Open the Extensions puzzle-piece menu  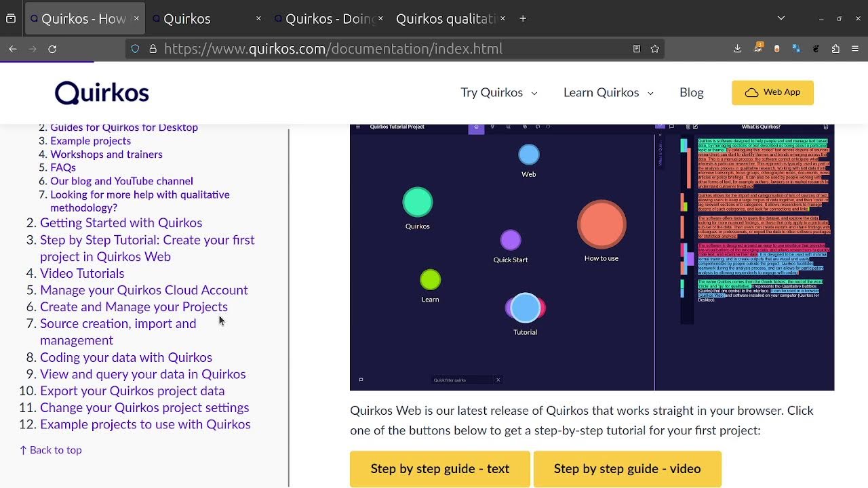(x=835, y=49)
